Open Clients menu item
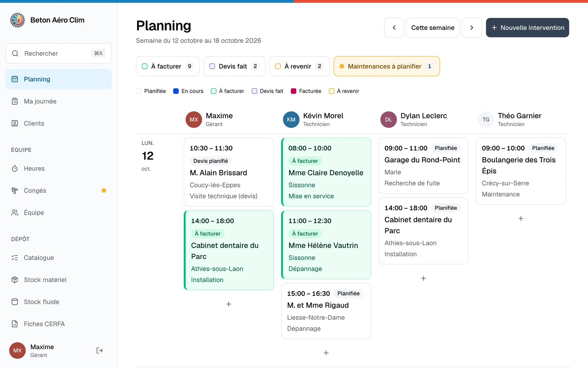The image size is (588, 368). coord(59,123)
